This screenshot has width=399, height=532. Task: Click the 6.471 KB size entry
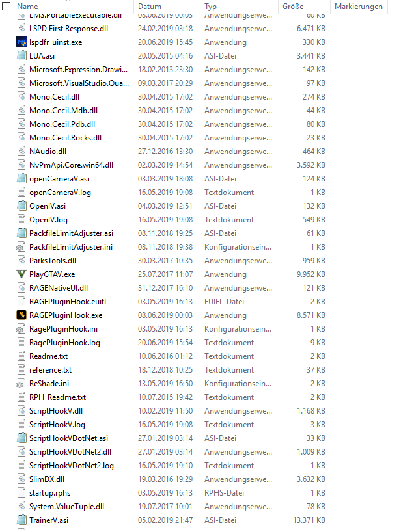pos(310,29)
